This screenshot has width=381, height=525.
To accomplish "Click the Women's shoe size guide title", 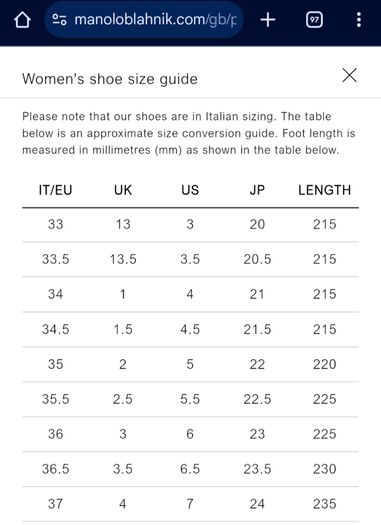I will pos(110,79).
